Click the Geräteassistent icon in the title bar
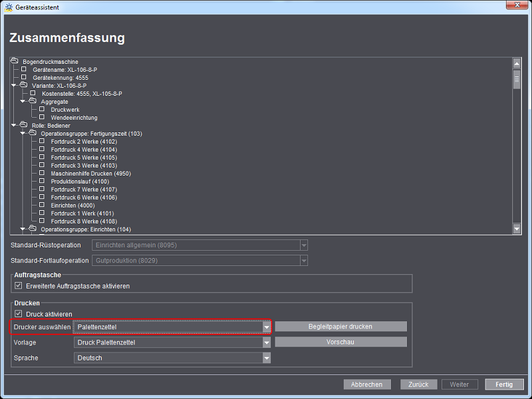Screen dimensions: 532x399 (9, 5)
